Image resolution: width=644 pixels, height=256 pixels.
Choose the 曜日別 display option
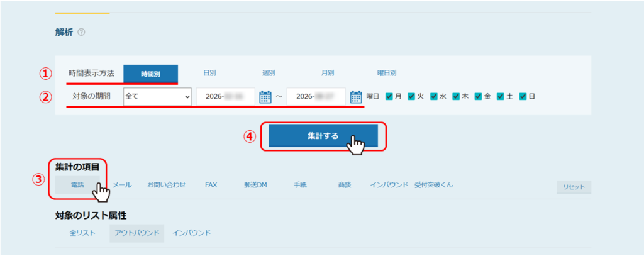coord(386,74)
